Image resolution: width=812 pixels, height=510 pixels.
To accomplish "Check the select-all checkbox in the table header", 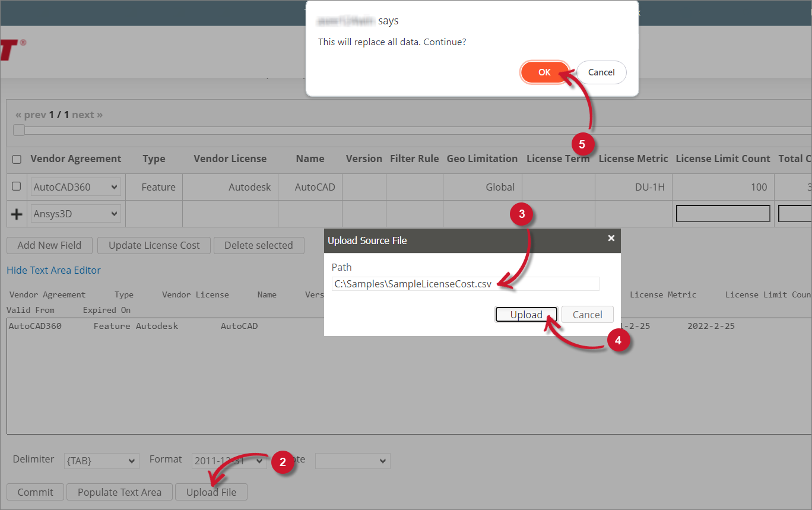I will [16, 159].
